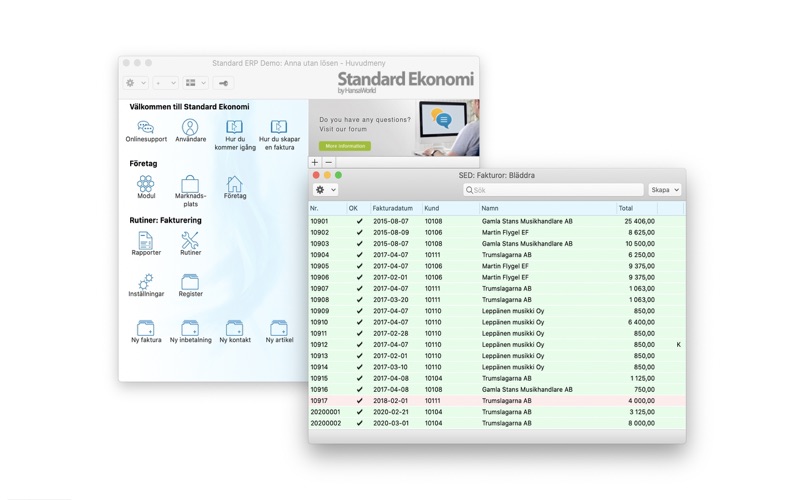Open Register folder icon
This screenshot has height=500, width=800.
click(x=190, y=282)
